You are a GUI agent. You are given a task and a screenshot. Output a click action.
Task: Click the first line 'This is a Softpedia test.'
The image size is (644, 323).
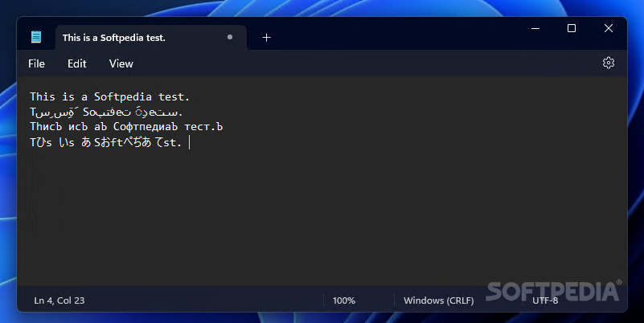pyautogui.click(x=109, y=97)
